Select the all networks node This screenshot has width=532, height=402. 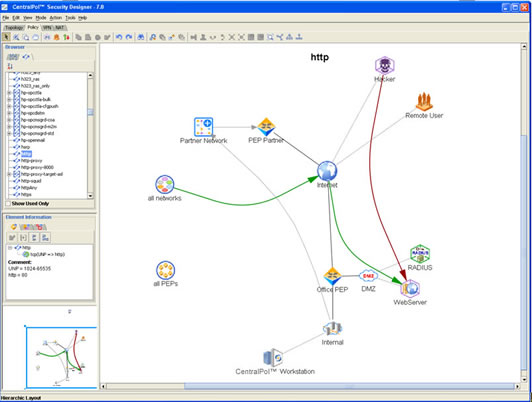[165, 185]
